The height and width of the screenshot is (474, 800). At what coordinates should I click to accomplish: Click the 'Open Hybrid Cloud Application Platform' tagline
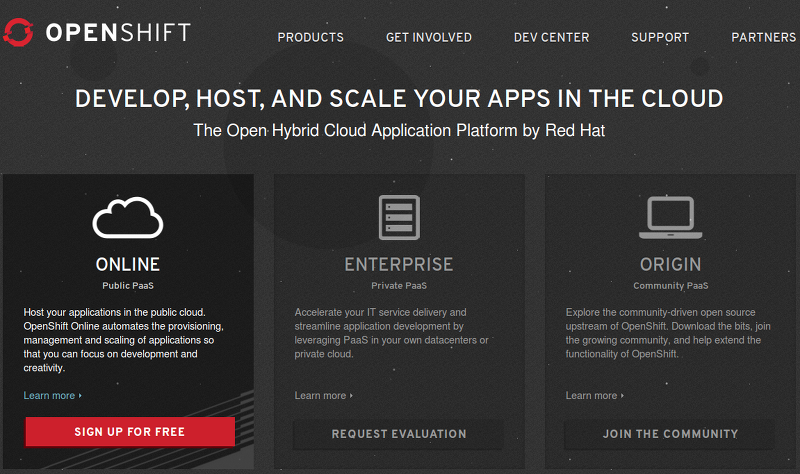pos(399,131)
